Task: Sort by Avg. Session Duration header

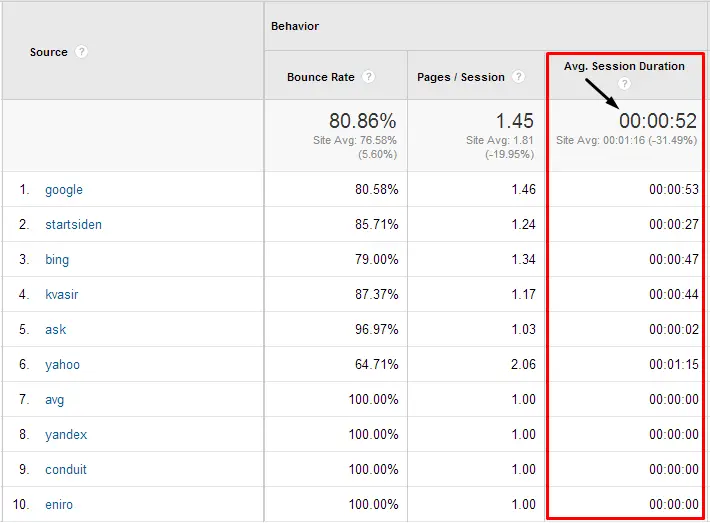Action: pyautogui.click(x=624, y=66)
